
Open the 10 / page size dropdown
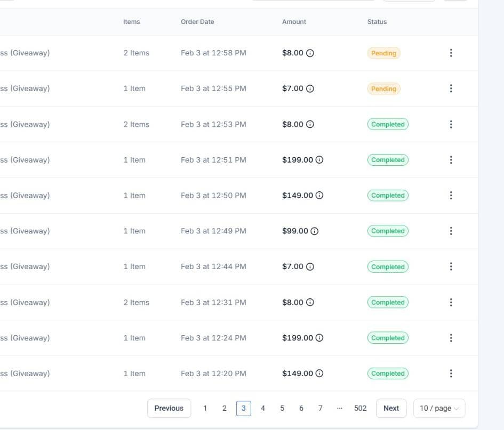coord(438,408)
